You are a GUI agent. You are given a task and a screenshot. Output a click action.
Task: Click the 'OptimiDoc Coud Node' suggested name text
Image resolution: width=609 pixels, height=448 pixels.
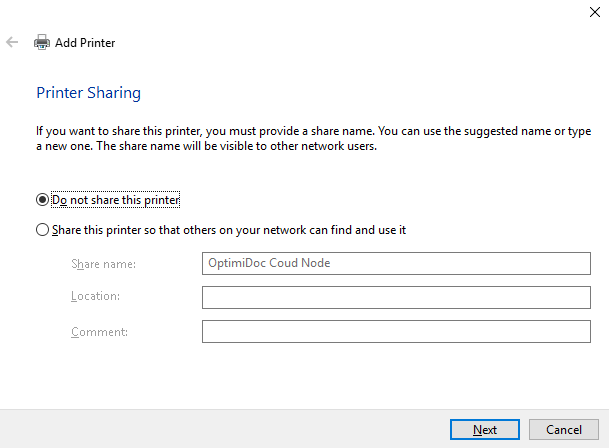(x=269, y=263)
